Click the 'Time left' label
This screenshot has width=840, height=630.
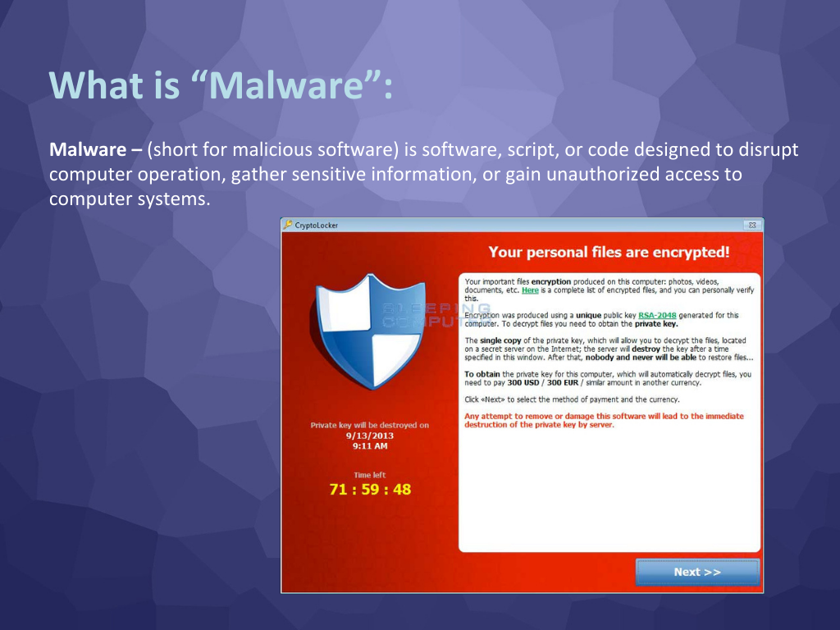(x=370, y=475)
